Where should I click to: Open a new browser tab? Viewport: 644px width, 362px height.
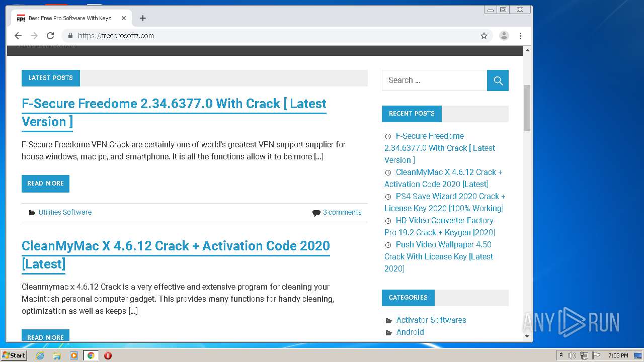(143, 18)
